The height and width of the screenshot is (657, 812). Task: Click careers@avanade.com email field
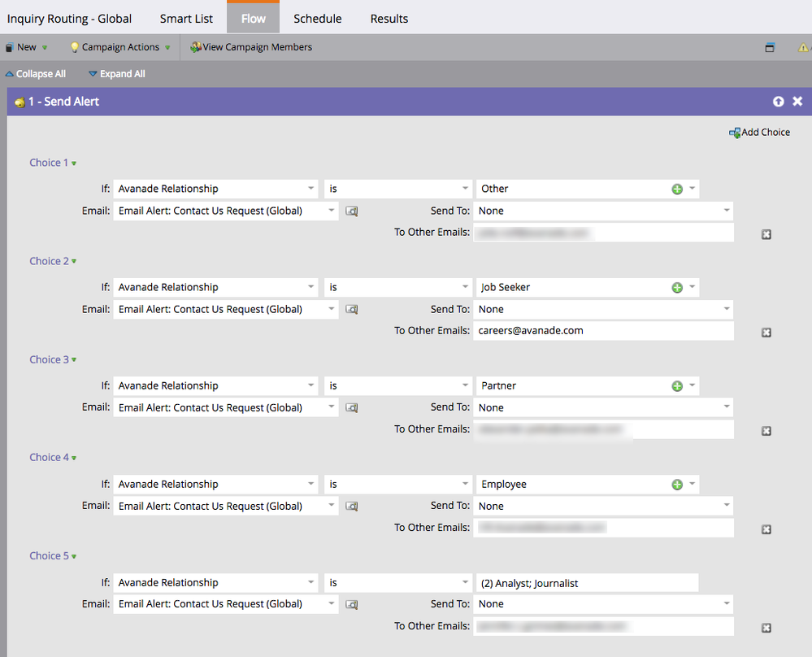(603, 331)
